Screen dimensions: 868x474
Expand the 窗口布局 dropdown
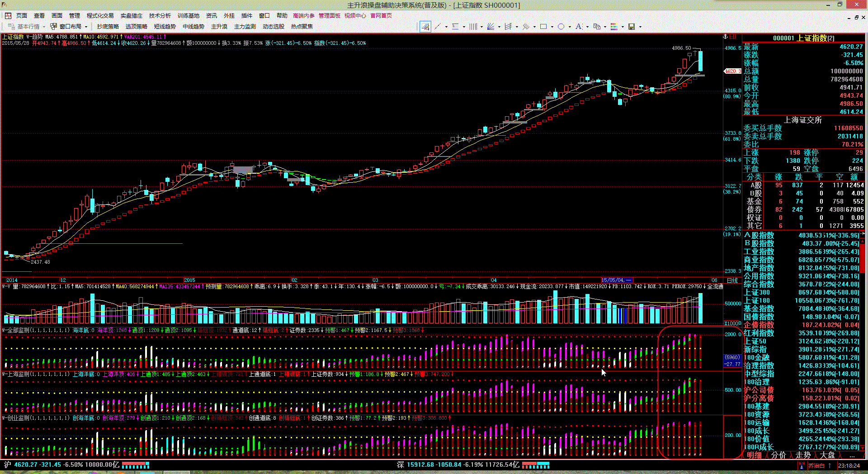tap(86, 27)
